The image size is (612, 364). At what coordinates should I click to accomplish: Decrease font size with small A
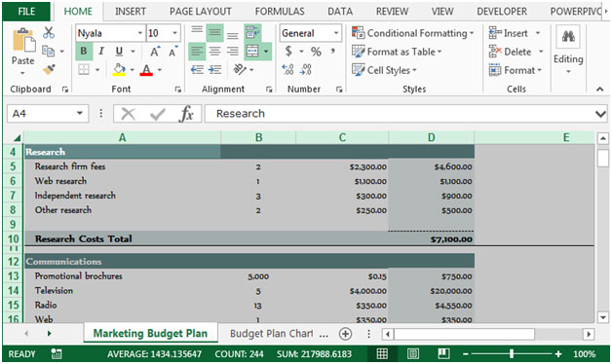click(x=172, y=52)
